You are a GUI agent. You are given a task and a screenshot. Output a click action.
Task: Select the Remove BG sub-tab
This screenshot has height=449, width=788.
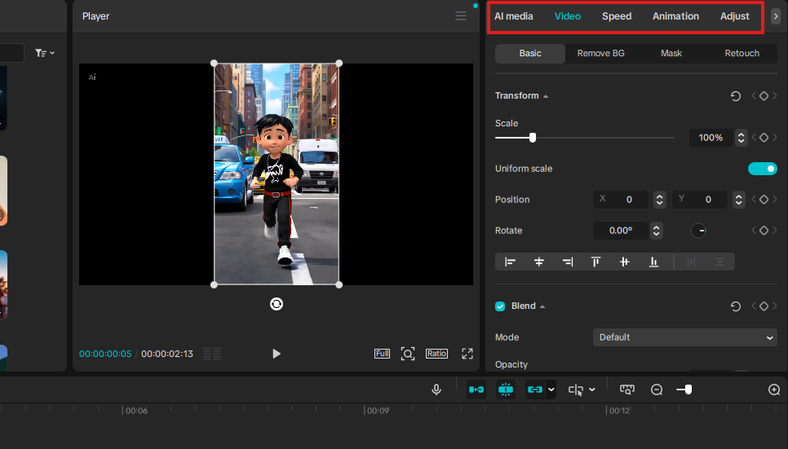click(601, 53)
